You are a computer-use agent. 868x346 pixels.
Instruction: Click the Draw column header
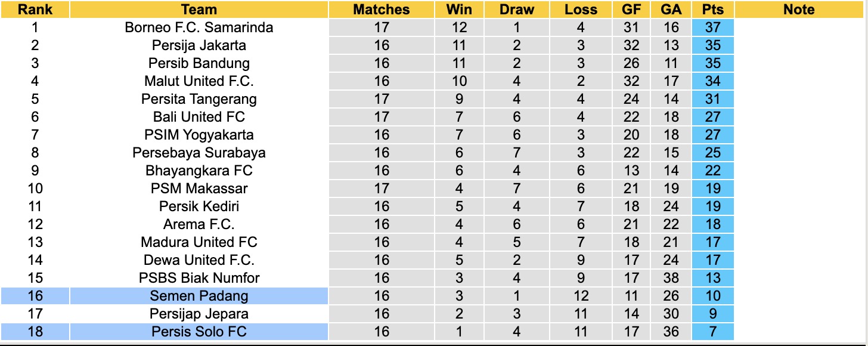pos(517,10)
